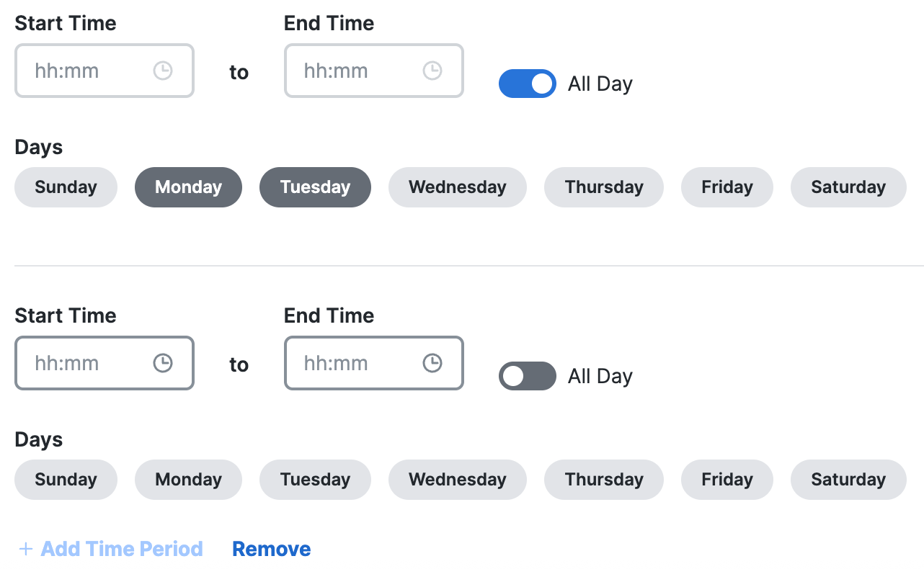Open clock picker in second End Time field
This screenshot has width=924, height=569.
[x=432, y=363]
